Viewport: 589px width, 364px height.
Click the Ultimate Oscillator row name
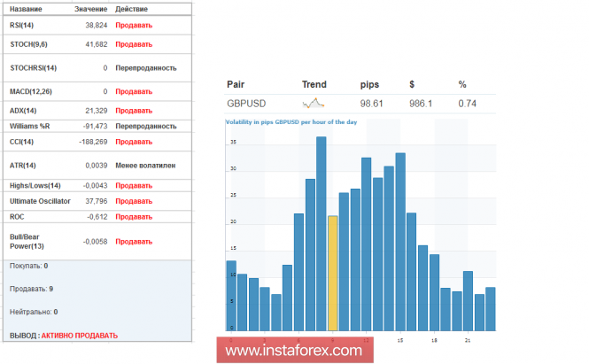[41, 201]
